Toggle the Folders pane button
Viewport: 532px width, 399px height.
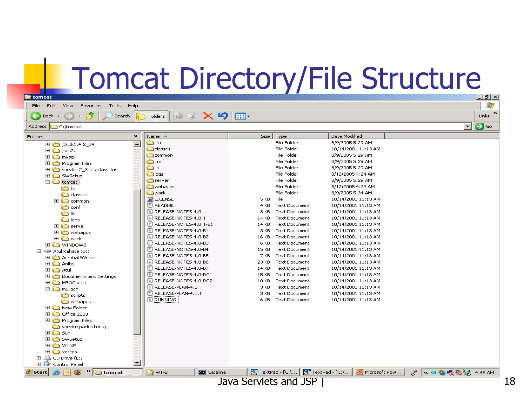[151, 116]
